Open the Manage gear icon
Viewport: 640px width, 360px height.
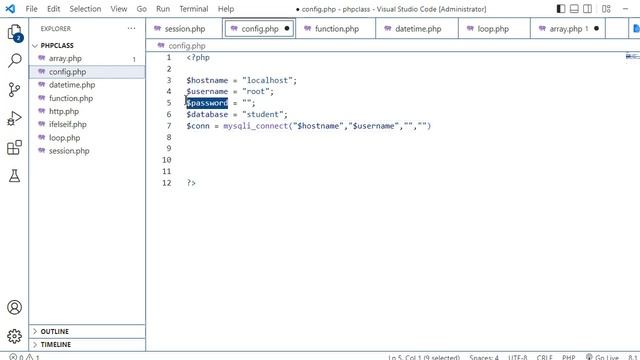click(14, 336)
